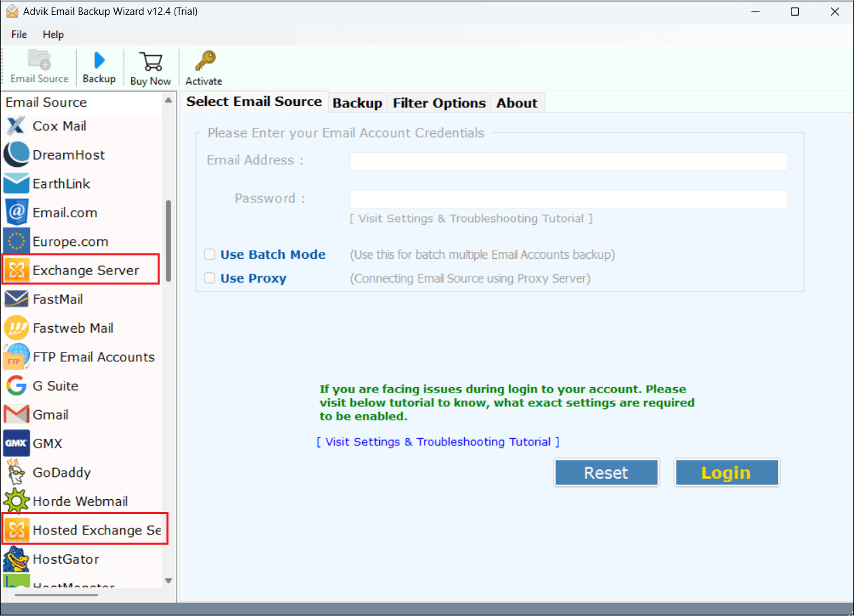Viewport: 854px width, 616px height.
Task: Click the Activate key icon
Action: click(204, 61)
